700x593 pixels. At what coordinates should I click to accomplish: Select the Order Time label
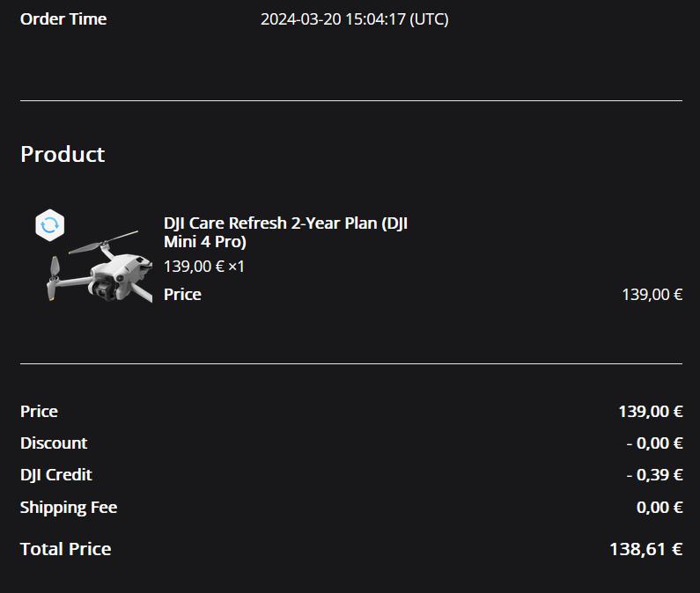click(x=63, y=19)
